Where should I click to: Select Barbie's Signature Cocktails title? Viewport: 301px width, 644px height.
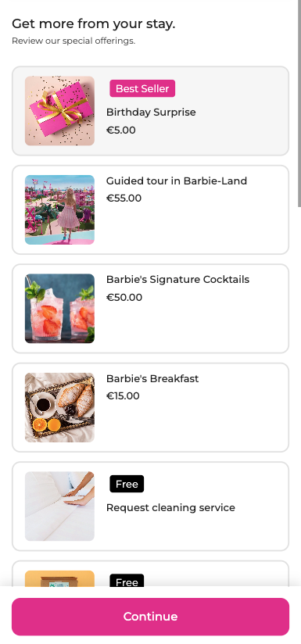pyautogui.click(x=177, y=279)
